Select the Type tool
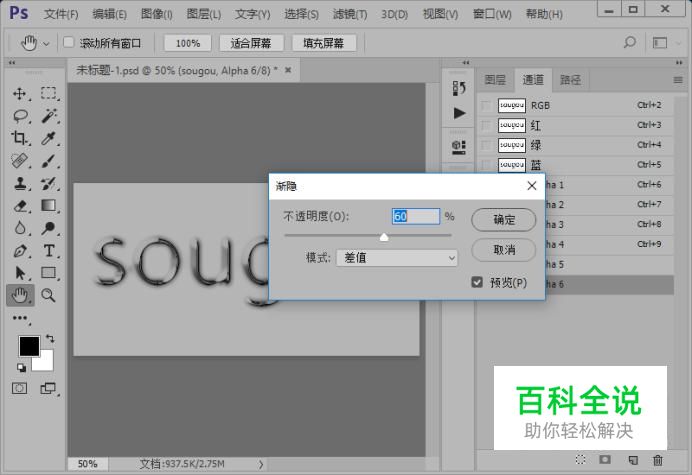692x475 pixels. (49, 251)
